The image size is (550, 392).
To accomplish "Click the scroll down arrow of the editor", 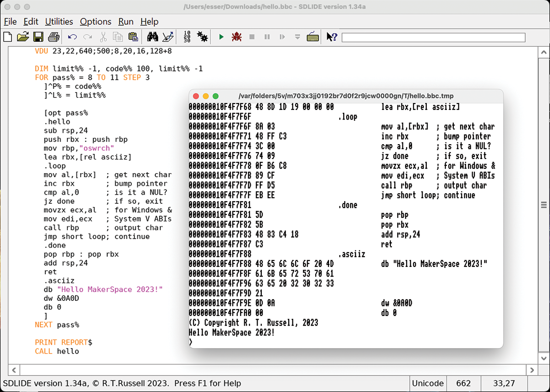I will point(544,358).
